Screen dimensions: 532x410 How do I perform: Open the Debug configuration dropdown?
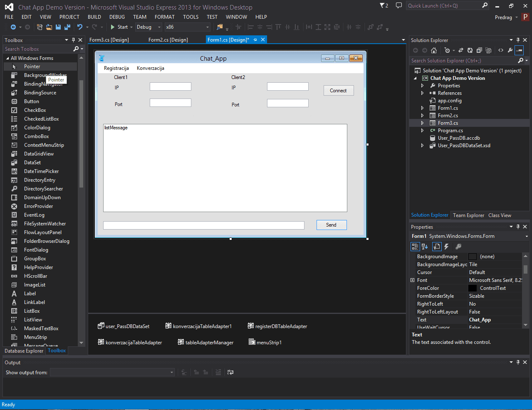pyautogui.click(x=148, y=27)
